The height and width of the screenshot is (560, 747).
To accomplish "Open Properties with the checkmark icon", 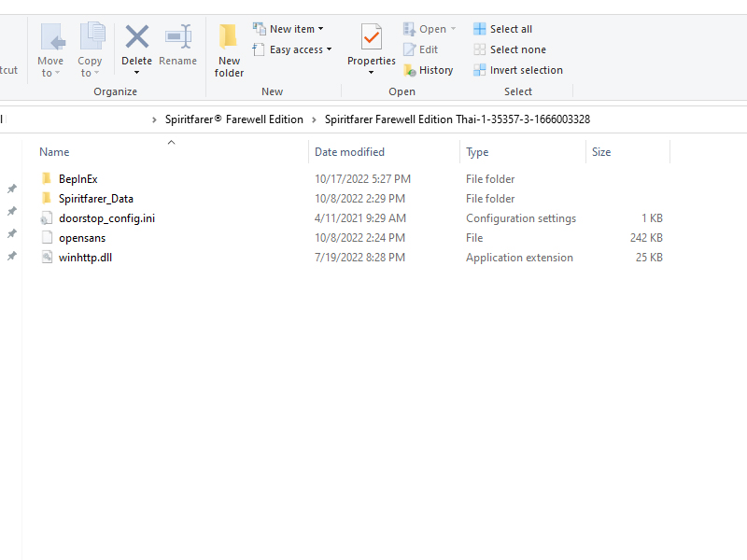I will click(x=372, y=39).
